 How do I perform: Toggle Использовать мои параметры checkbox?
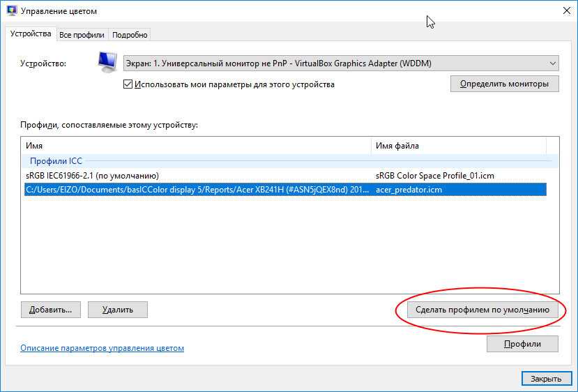coord(128,84)
